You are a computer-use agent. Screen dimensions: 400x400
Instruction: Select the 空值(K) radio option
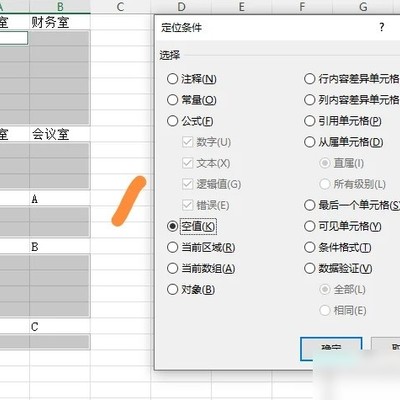click(172, 226)
